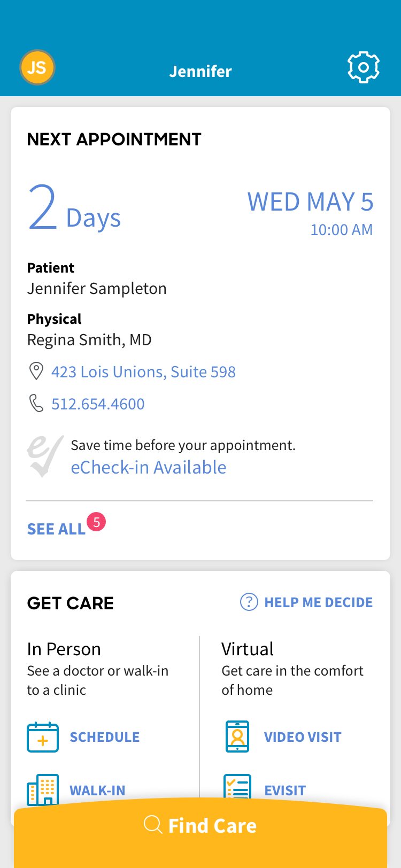The height and width of the screenshot is (868, 401).
Task: Tap the location pin icon
Action: coord(36,371)
